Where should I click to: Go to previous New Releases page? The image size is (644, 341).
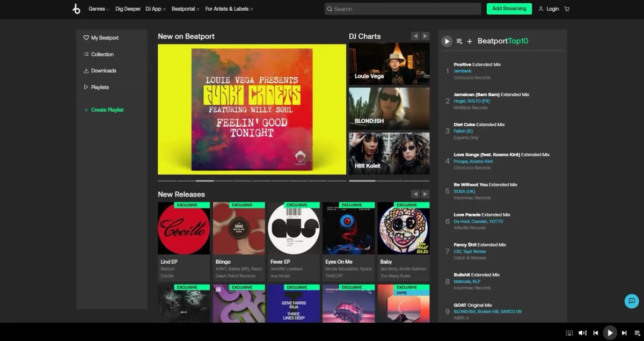point(415,194)
